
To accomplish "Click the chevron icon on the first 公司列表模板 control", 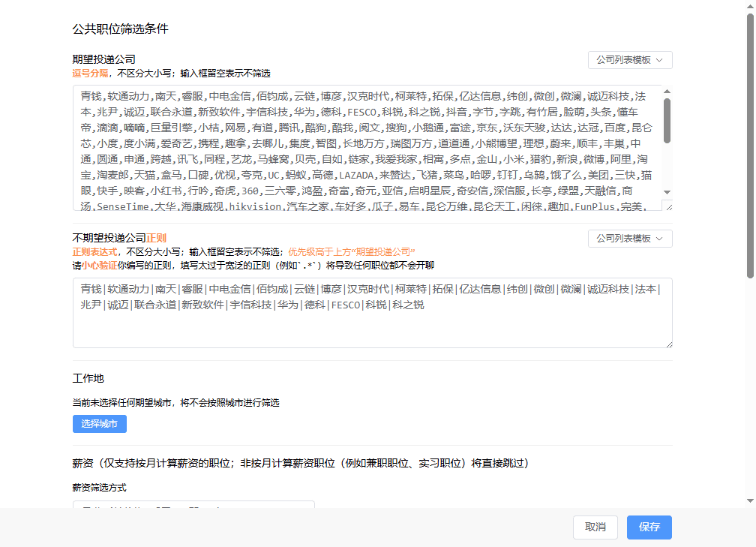I will (660, 59).
